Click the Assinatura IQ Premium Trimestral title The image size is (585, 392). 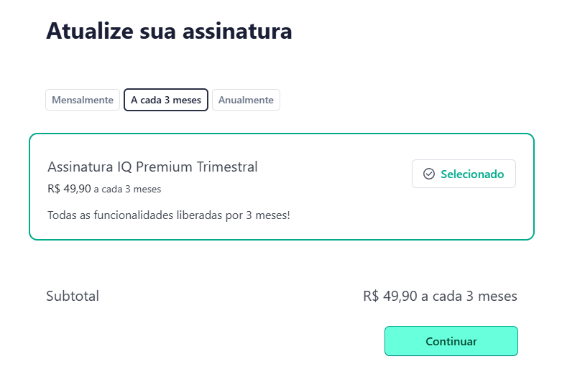click(152, 167)
